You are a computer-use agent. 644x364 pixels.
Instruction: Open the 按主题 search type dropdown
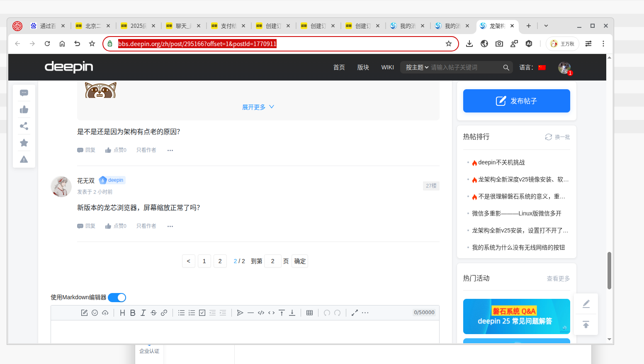(417, 67)
